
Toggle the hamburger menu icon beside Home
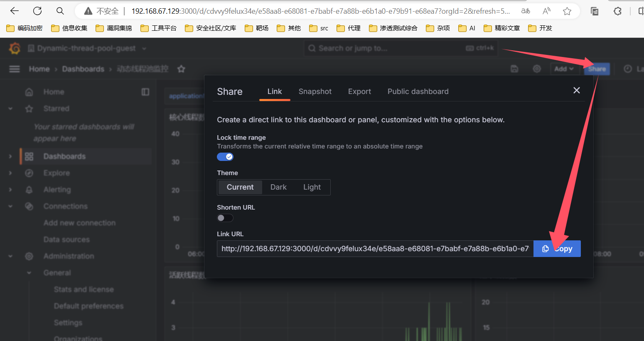pyautogui.click(x=15, y=69)
